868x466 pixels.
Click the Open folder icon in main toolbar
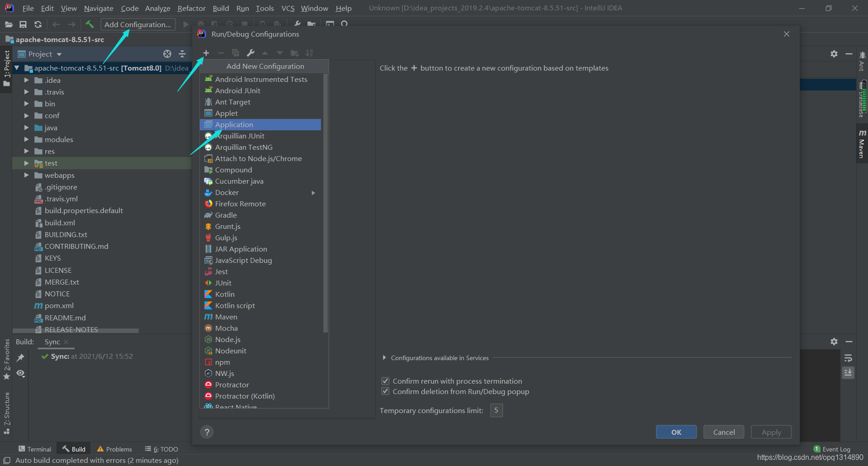[x=9, y=24]
